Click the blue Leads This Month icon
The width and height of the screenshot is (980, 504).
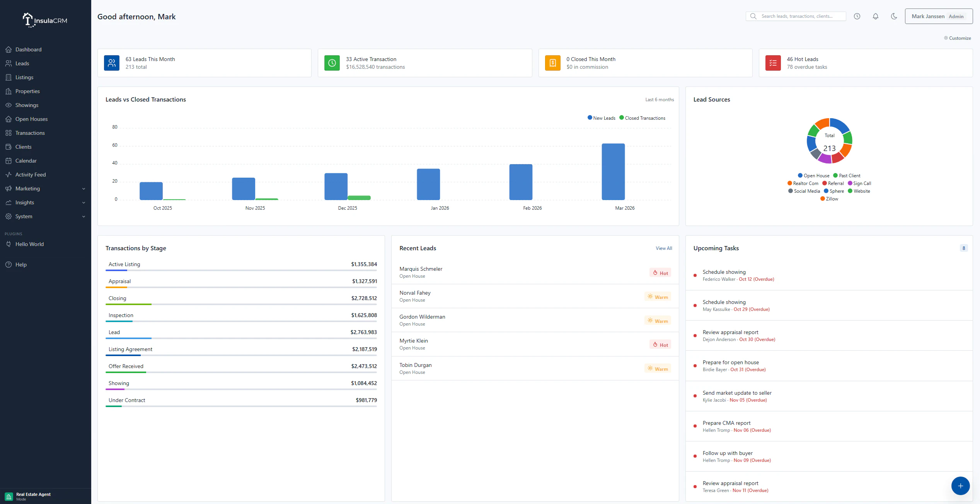(112, 63)
